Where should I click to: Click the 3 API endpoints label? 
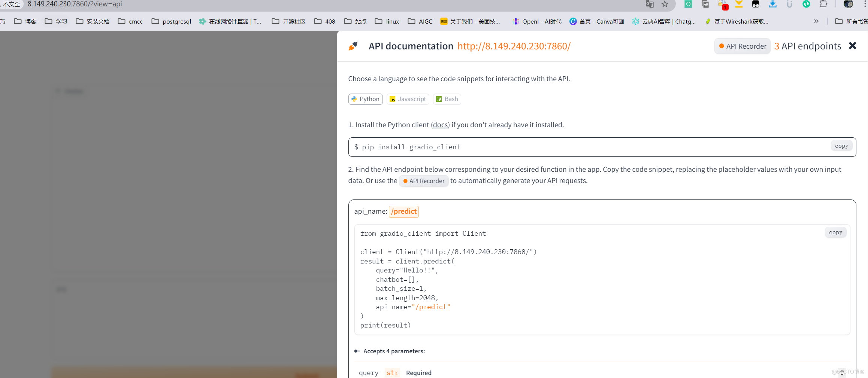click(808, 46)
